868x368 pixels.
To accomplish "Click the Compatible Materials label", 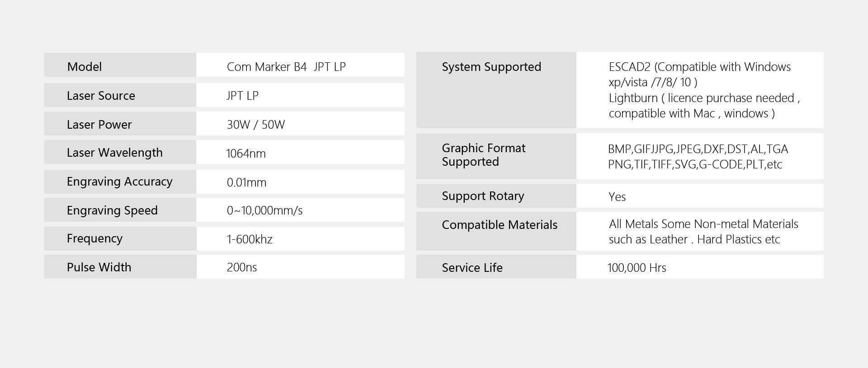I will (500, 225).
